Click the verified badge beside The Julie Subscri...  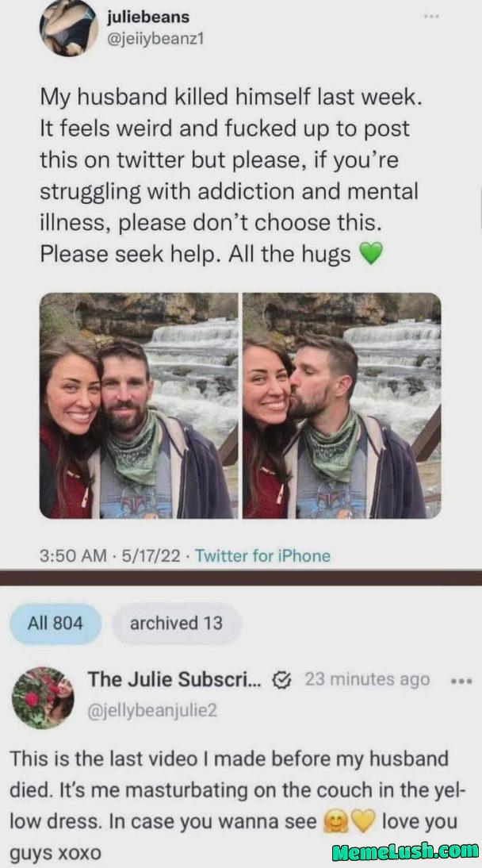[281, 680]
